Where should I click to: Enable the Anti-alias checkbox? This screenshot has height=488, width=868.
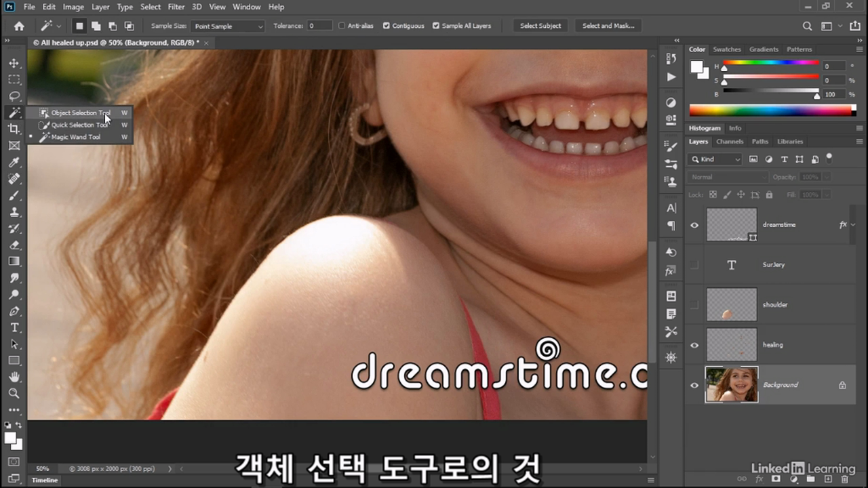(342, 26)
